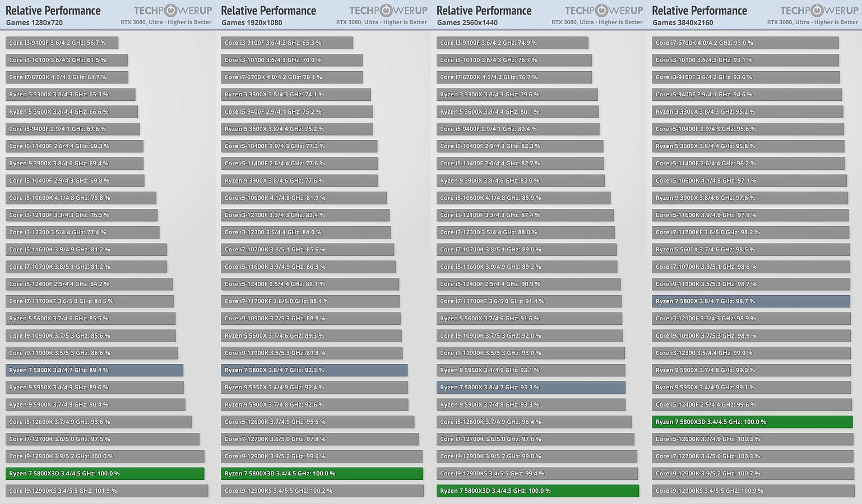Screen dimensions: 862x504
Task: Click the 'Core i5-10600K 4.1/4.8 GHz: 75.8 %' bar
Action: point(81,198)
